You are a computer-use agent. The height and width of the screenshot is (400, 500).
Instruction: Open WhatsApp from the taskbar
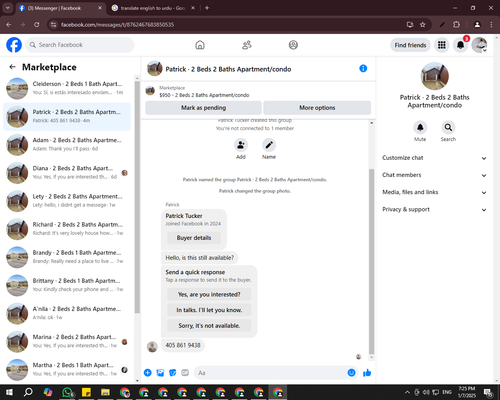tap(67, 392)
